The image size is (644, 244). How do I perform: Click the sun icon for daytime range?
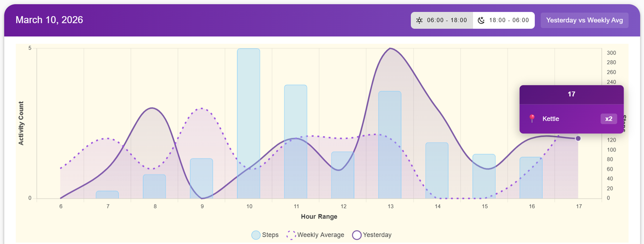coord(419,20)
